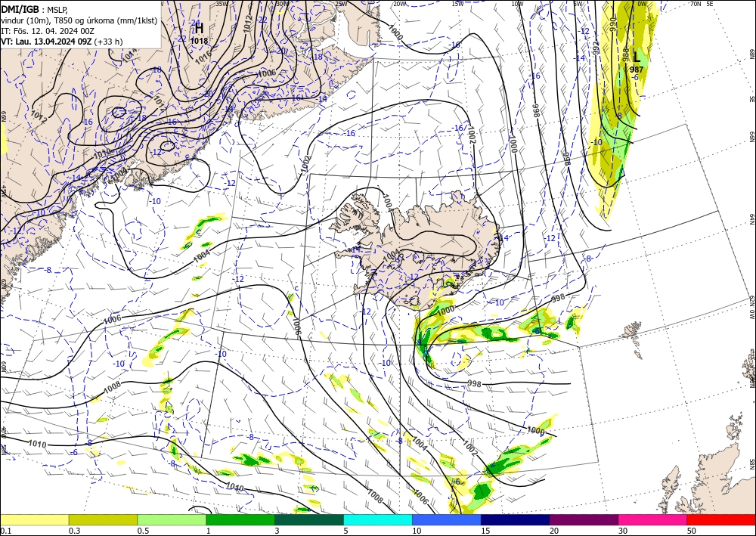
Task: Click the 'H' high-pressure marker over Greenland
Action: [x=199, y=29]
